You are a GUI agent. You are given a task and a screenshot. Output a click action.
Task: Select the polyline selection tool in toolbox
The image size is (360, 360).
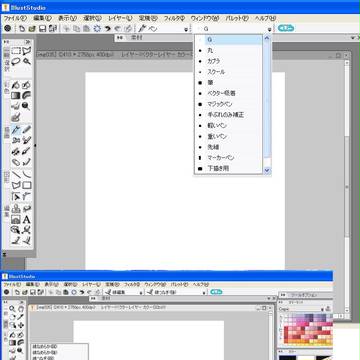27,51
